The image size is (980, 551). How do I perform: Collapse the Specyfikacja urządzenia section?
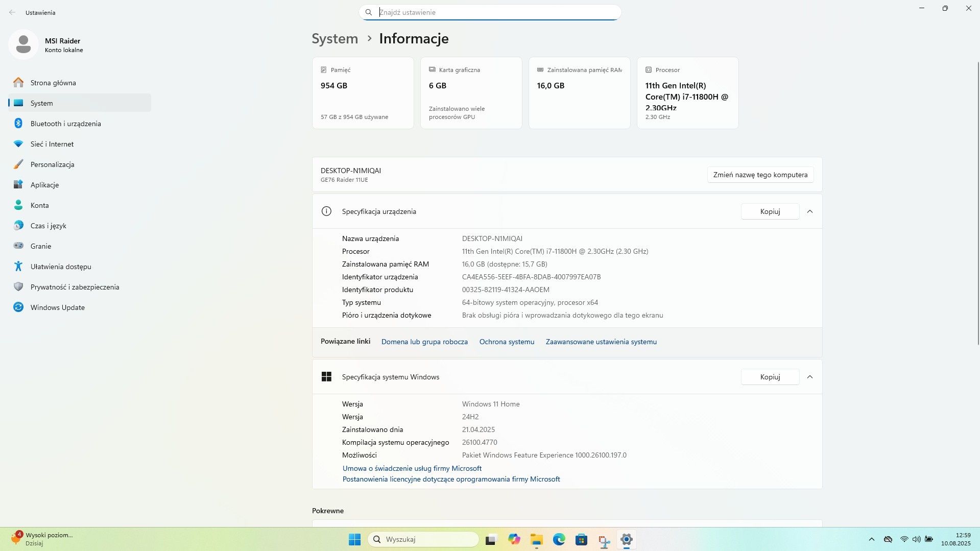(x=810, y=211)
